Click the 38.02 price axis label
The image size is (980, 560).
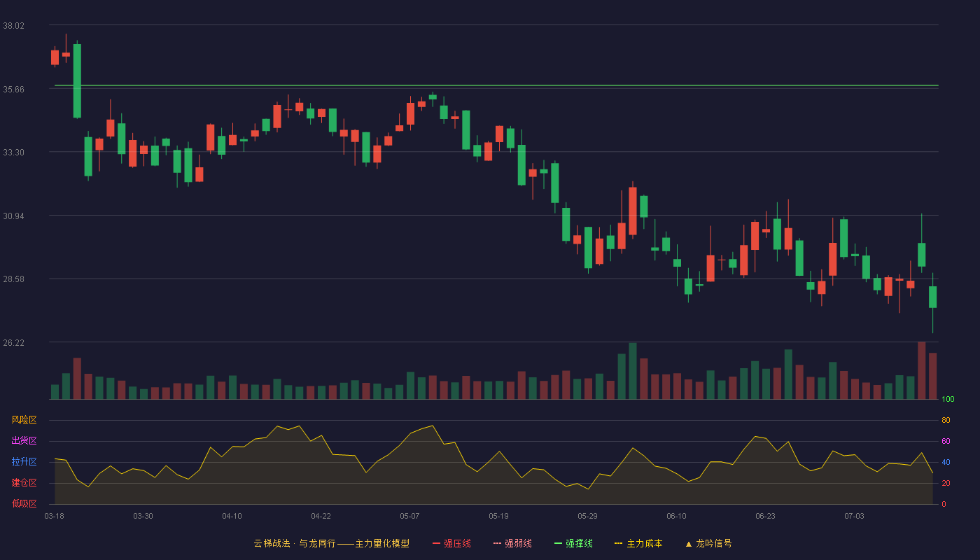coord(13,26)
